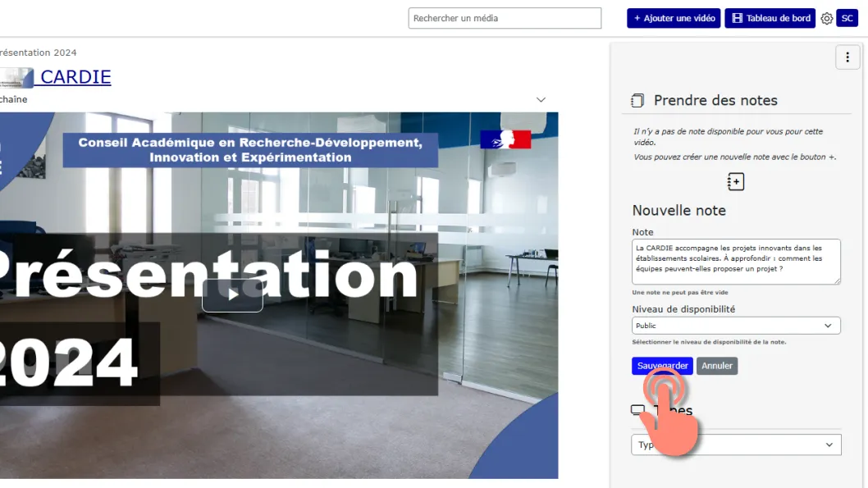Click the Ajouter une vidéo button

(x=674, y=18)
